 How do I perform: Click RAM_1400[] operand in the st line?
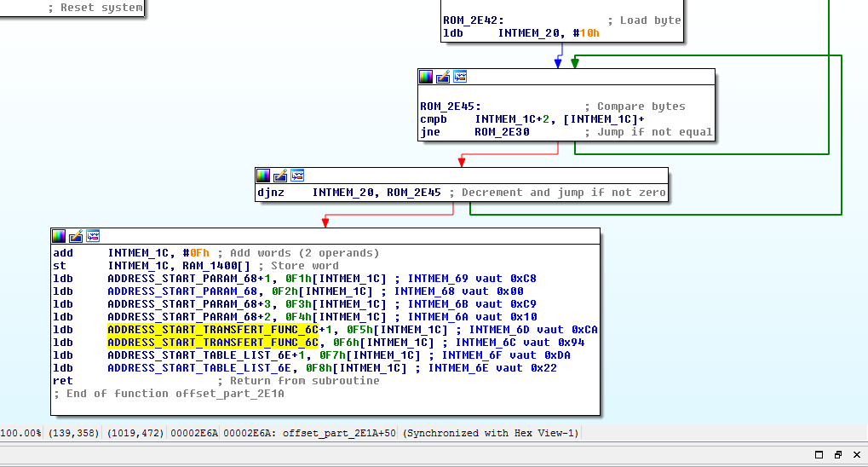216,266
